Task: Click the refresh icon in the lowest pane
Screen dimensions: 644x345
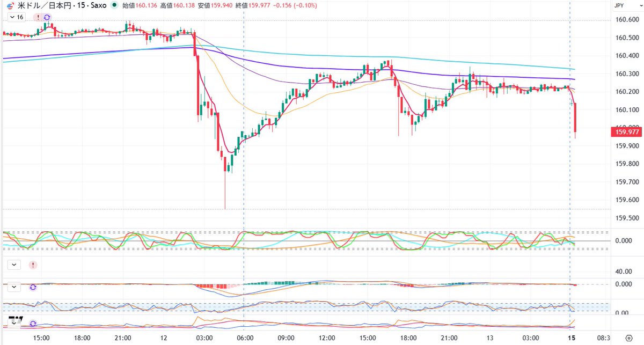Action: coord(33,324)
